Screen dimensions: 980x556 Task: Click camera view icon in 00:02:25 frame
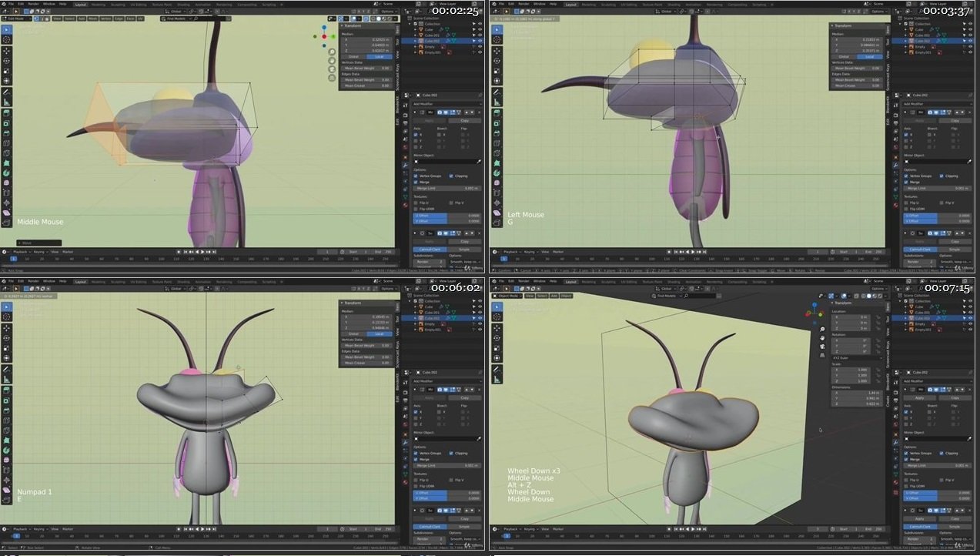332,69
